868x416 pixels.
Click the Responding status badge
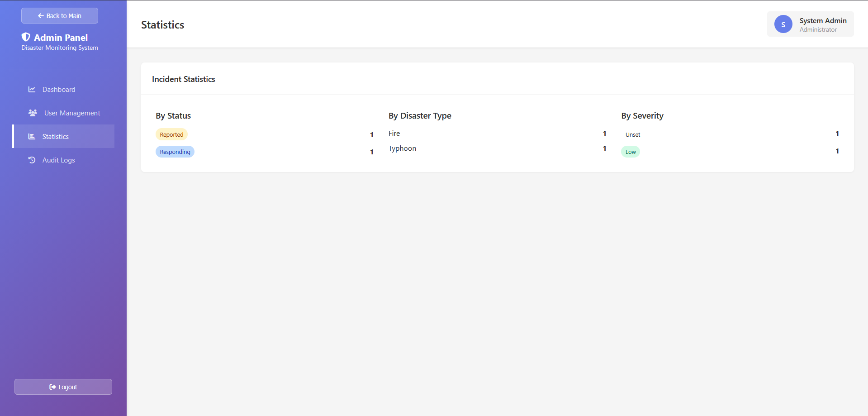pos(175,152)
